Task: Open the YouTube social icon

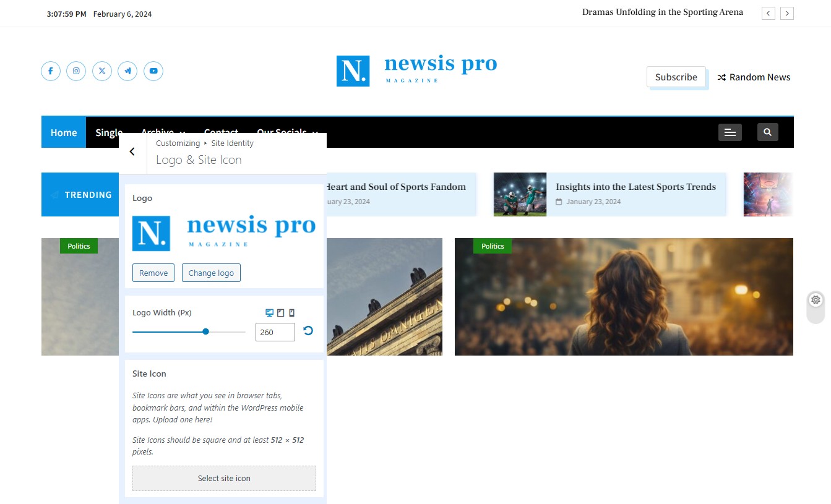Action: (x=153, y=71)
